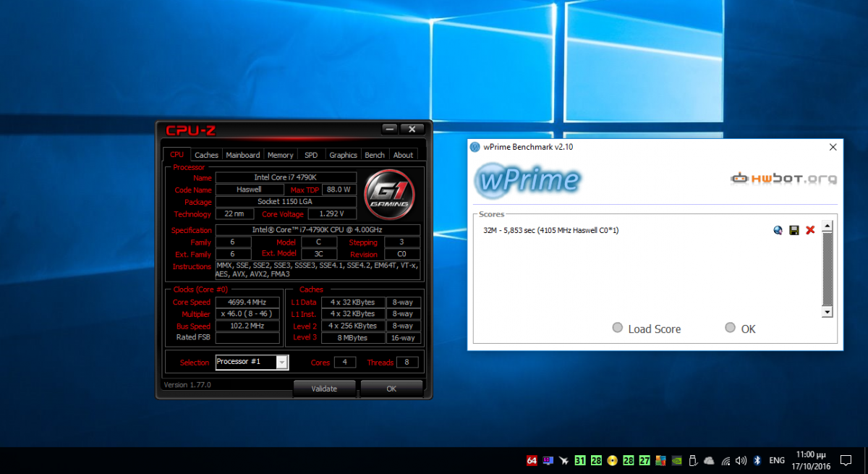Toggle airplane mode tray icon
Image resolution: width=868 pixels, height=474 pixels.
tap(564, 460)
